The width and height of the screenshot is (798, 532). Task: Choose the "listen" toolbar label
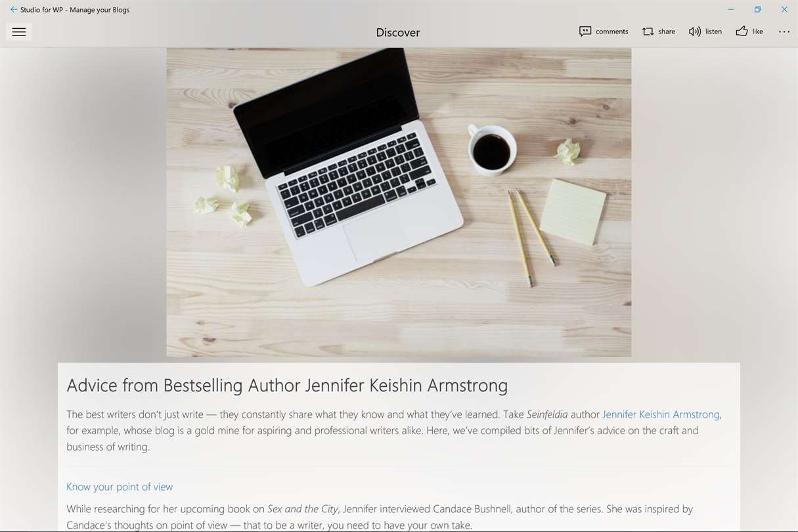pos(713,32)
